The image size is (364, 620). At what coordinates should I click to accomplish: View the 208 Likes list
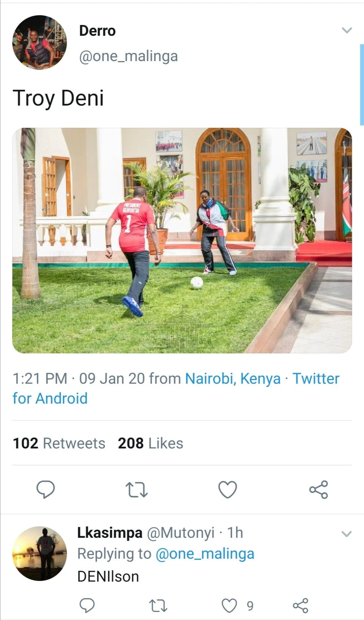pos(150,443)
